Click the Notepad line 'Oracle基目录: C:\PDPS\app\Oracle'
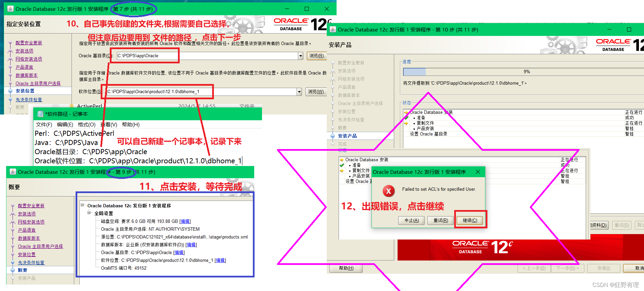 point(91,152)
